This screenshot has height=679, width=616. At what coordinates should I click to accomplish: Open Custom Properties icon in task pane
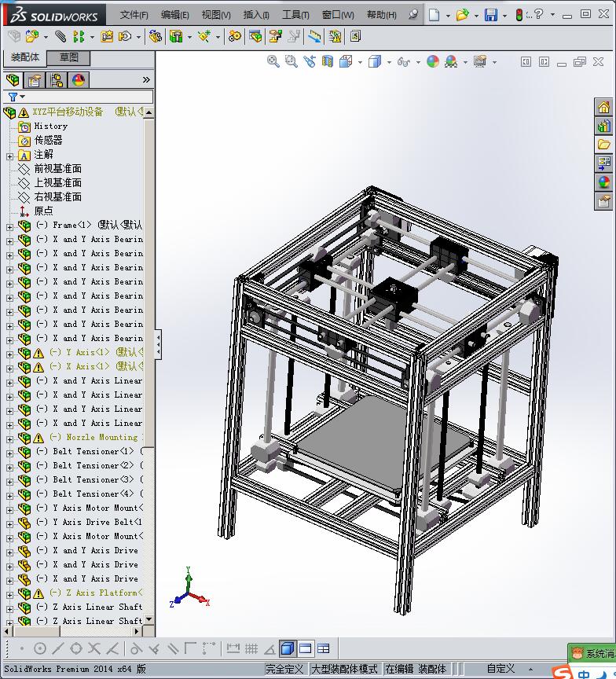click(603, 201)
